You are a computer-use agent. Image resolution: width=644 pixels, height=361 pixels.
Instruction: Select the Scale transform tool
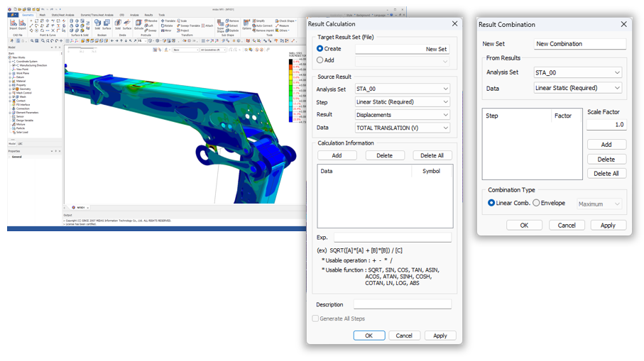point(182,21)
